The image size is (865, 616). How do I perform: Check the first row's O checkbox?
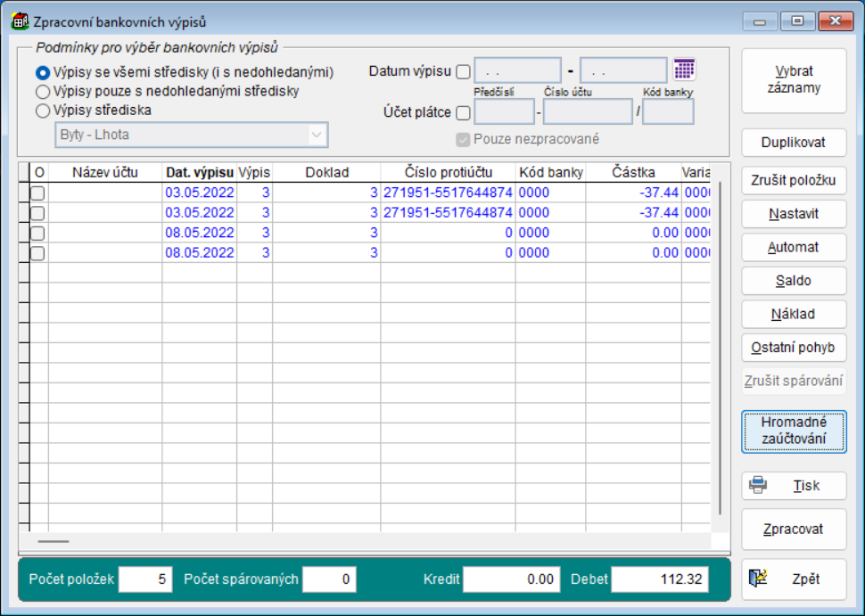(x=37, y=193)
